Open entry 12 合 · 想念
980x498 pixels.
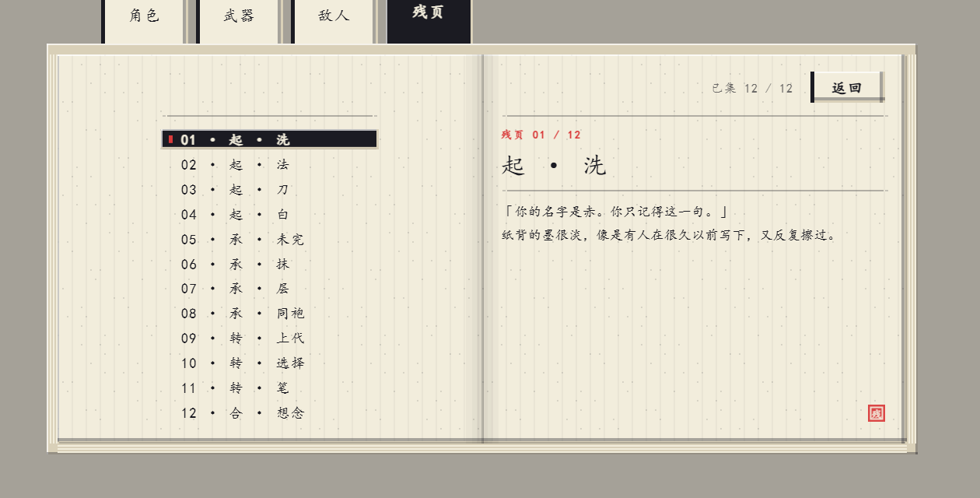269,412
